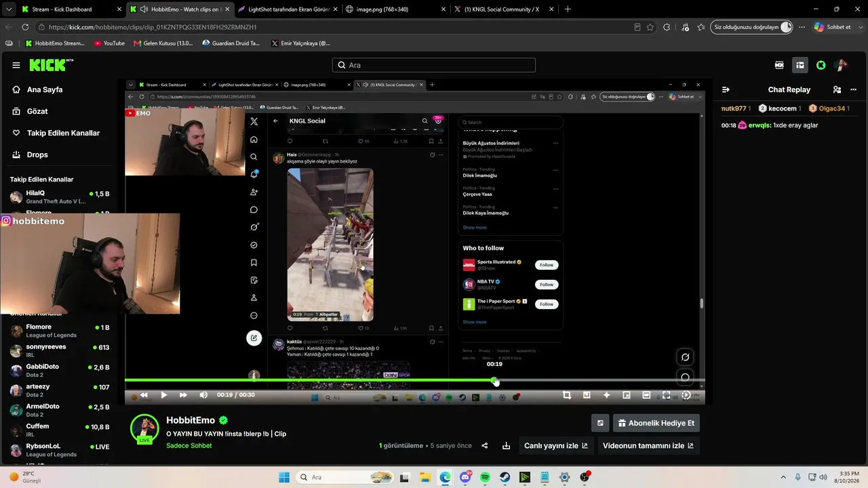Open Spotify from the taskbar
This screenshot has width=868, height=488.
click(x=485, y=477)
